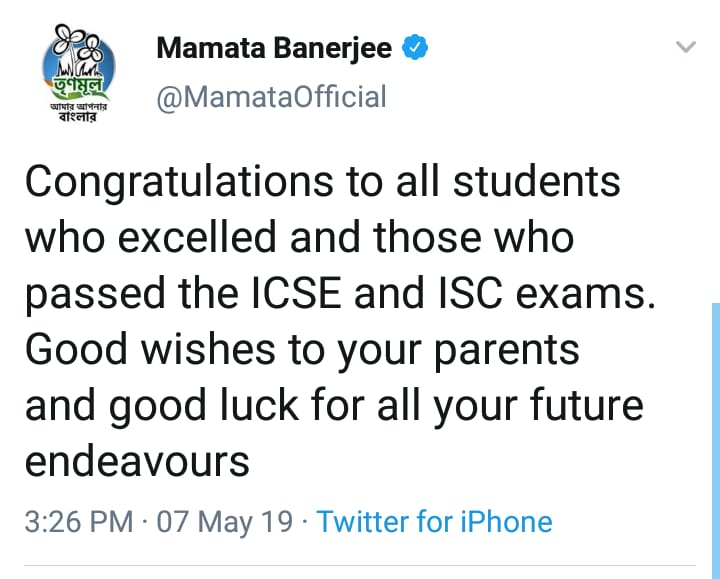
Task: Click the blue scrollbar on the right edge
Action: (716, 441)
